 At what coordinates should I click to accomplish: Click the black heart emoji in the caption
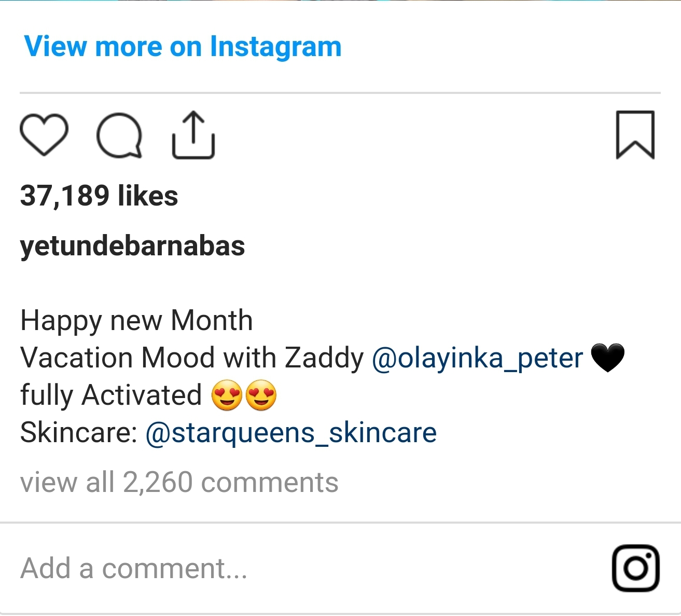[x=607, y=358]
